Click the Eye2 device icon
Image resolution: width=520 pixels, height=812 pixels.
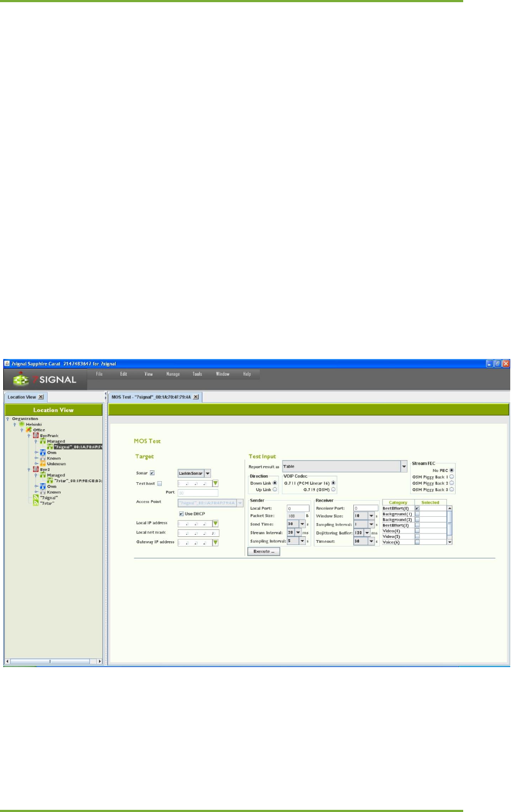36,469
